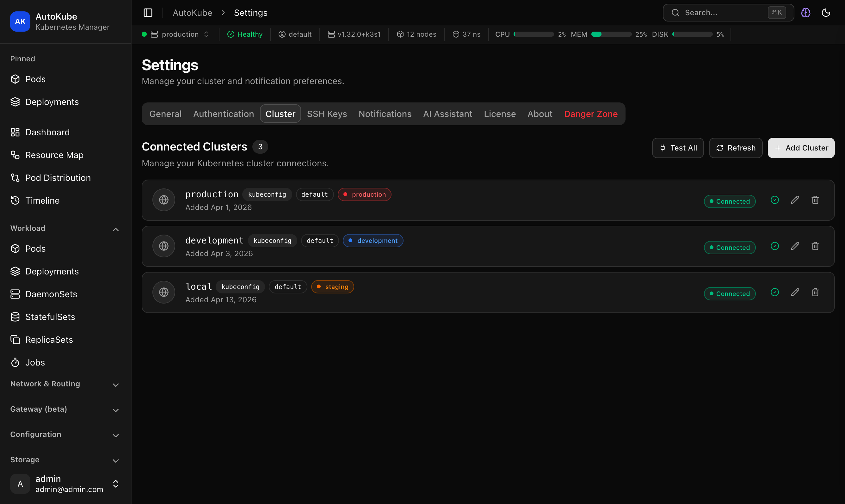Click the Refresh button
This screenshot has height=504, width=845.
(736, 148)
